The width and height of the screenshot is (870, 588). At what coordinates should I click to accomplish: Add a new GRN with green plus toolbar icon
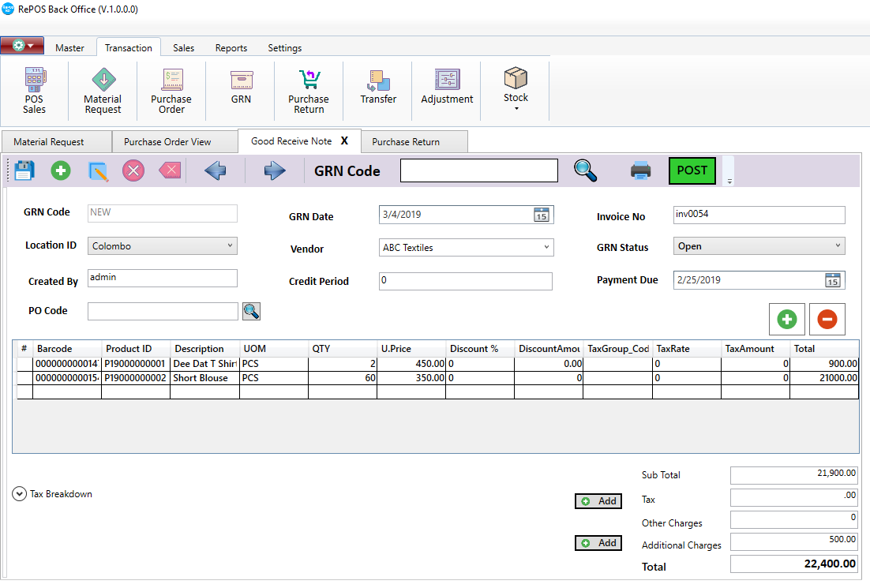click(x=61, y=170)
